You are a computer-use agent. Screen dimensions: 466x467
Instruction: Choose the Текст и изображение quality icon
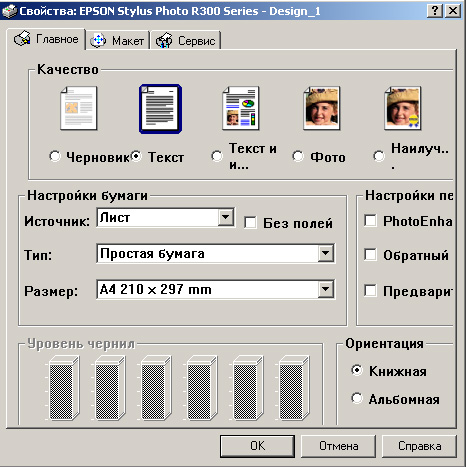coord(241,108)
